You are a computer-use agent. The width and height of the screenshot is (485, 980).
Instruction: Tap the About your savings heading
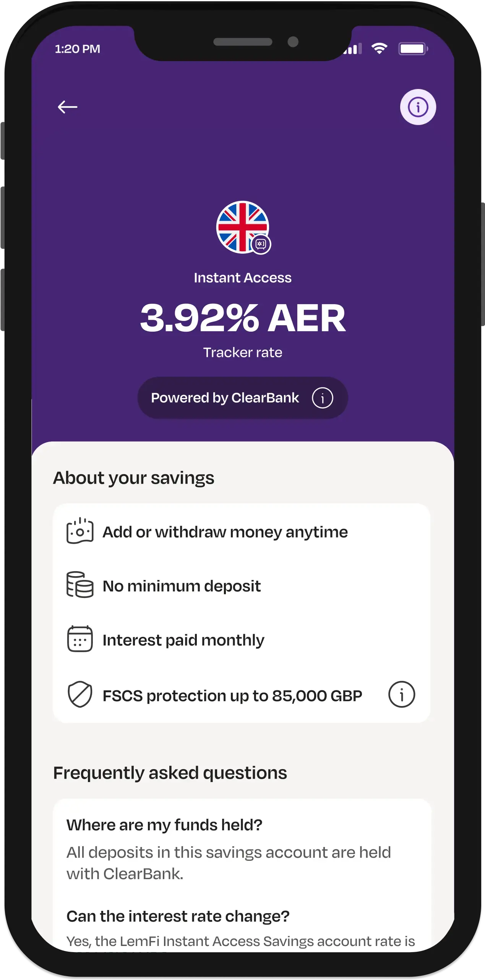pyautogui.click(x=135, y=476)
